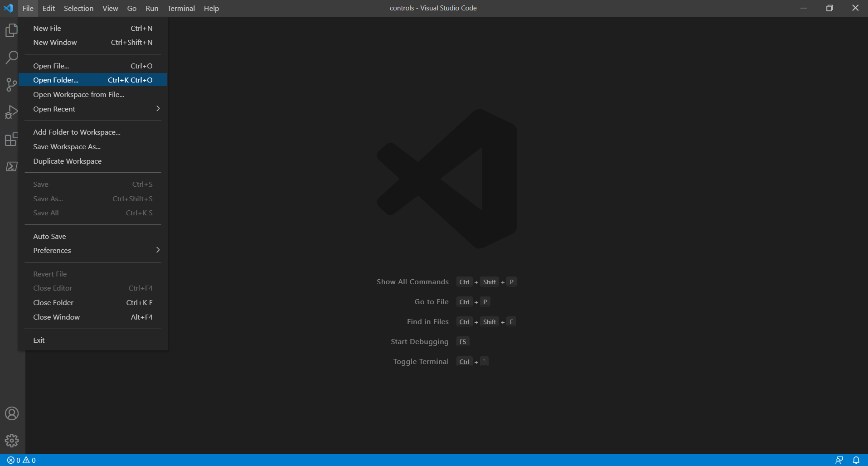
Task: Click Add Folder to Workspace...
Action: point(77,132)
